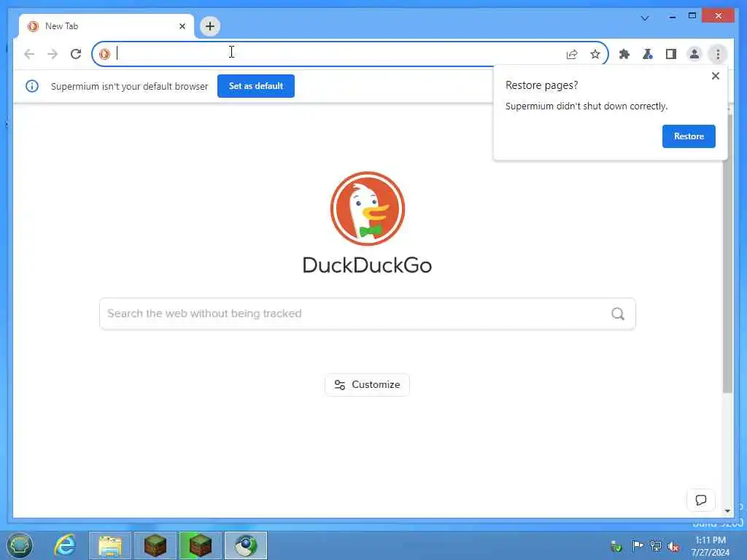This screenshot has width=747, height=560.
Task: Click the DuckDuckGo search field
Action: 368,314
